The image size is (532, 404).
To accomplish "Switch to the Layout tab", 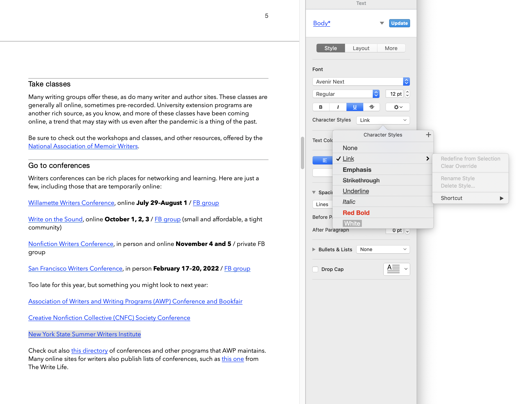I will click(361, 48).
